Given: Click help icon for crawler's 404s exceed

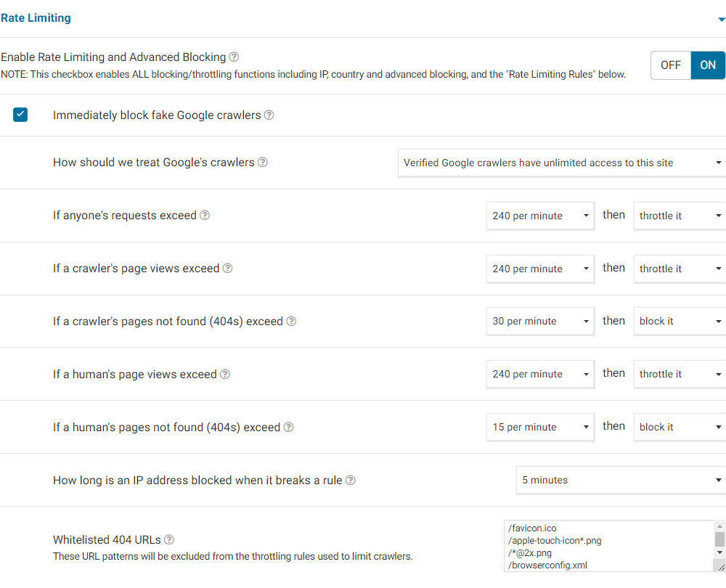Looking at the screenshot, I should (291, 321).
